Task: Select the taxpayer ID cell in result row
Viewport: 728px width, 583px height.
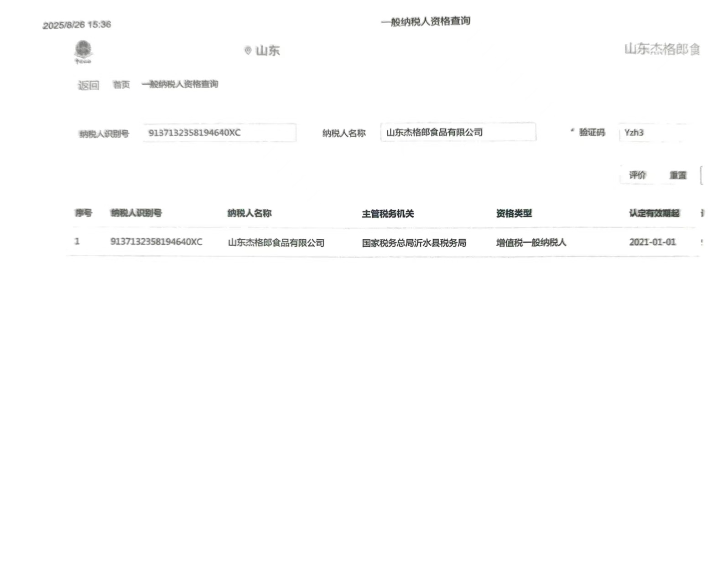Action: (x=156, y=242)
